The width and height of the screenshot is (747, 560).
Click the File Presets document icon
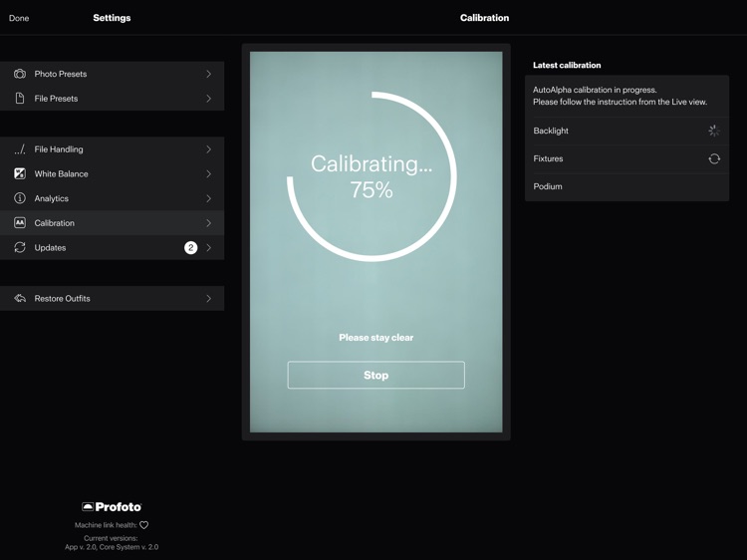pos(20,99)
